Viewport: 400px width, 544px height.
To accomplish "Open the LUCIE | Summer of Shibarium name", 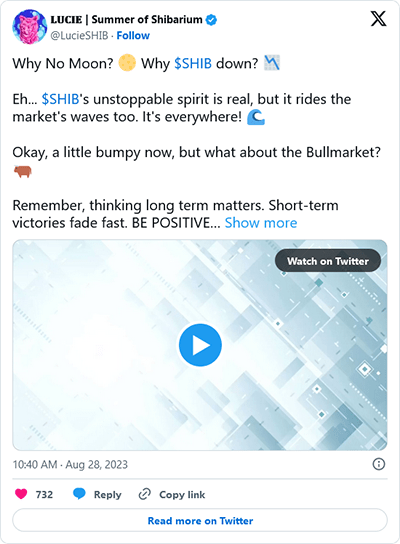I will 126,20.
